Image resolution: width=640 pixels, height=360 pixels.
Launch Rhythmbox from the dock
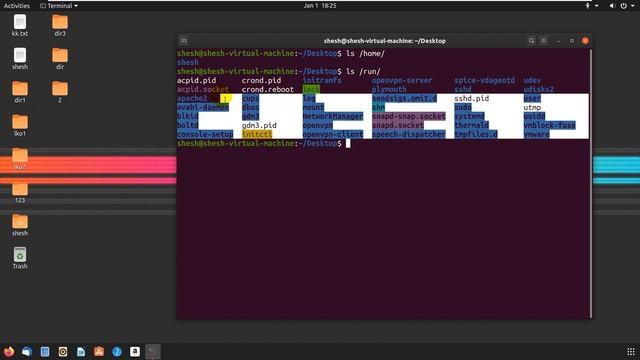point(63,351)
